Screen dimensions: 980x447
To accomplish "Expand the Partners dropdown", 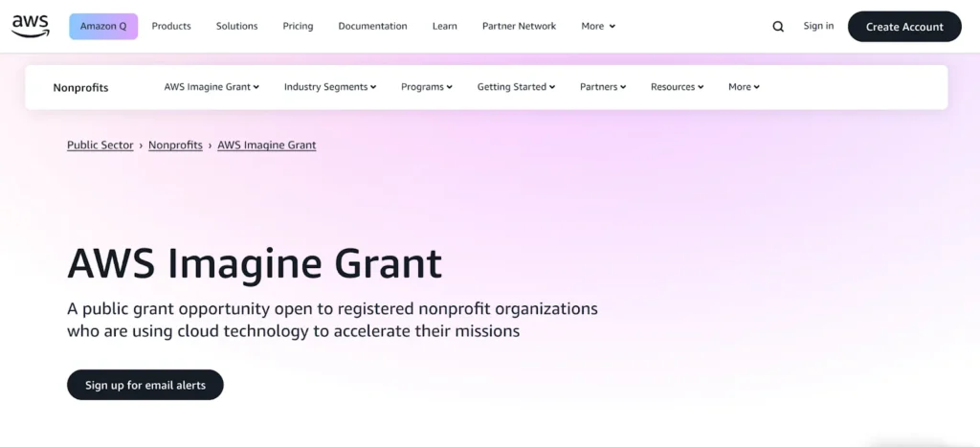I will point(603,87).
